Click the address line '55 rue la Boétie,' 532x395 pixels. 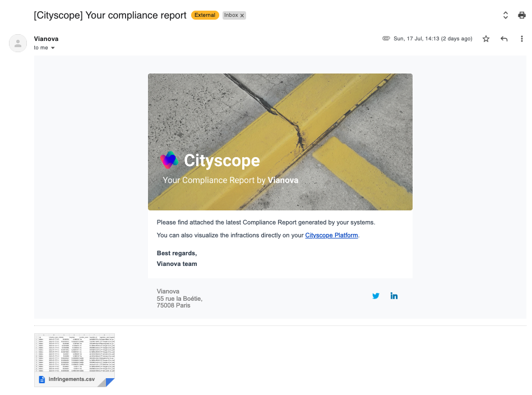(179, 298)
